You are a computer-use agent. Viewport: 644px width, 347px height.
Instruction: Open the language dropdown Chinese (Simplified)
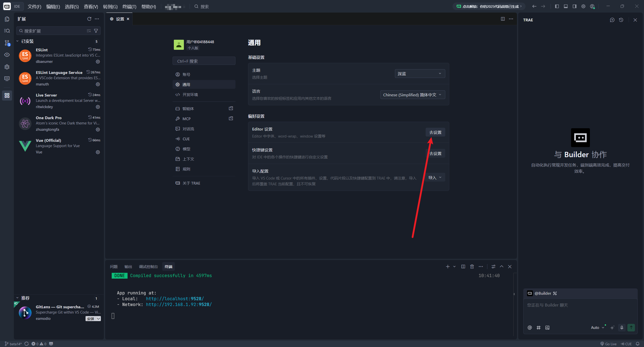pyautogui.click(x=412, y=95)
